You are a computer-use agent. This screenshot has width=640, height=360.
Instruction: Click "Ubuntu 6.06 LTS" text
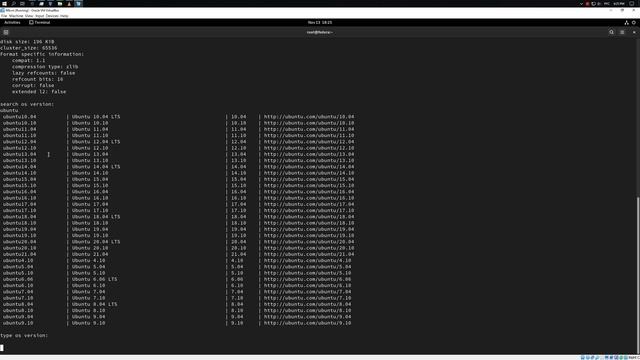pyautogui.click(x=94, y=279)
